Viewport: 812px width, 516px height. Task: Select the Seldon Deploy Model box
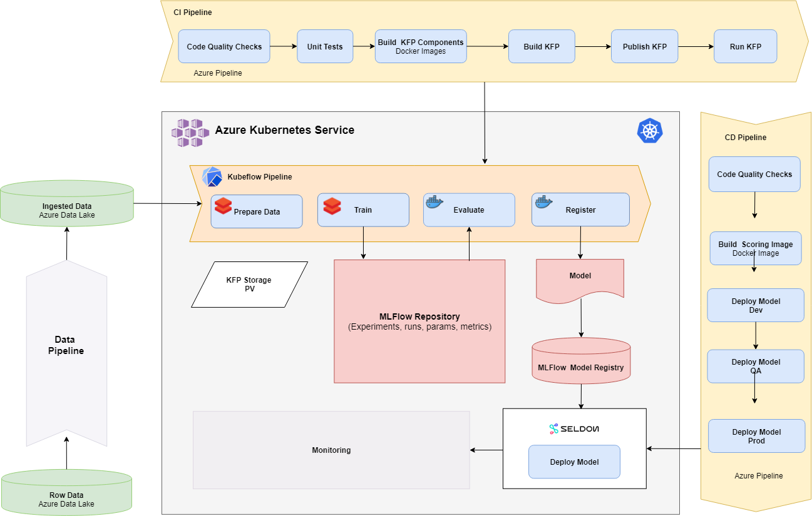click(x=574, y=462)
